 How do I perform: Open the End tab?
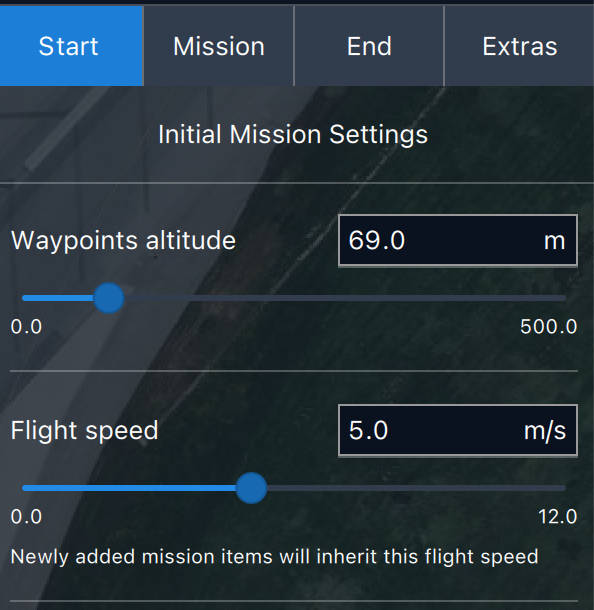[369, 46]
